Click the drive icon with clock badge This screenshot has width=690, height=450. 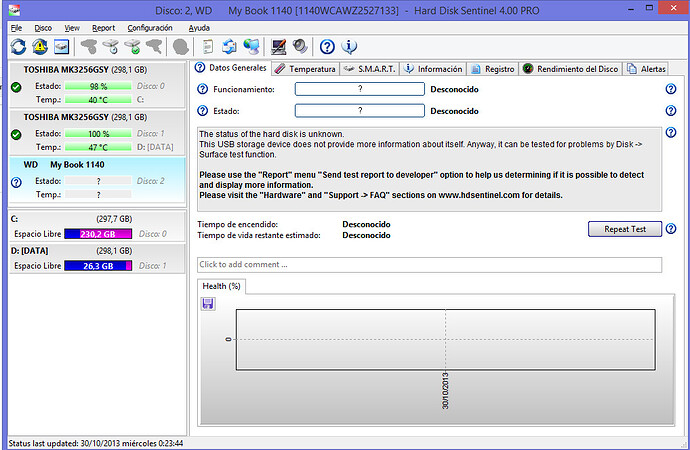pyautogui.click(x=111, y=47)
